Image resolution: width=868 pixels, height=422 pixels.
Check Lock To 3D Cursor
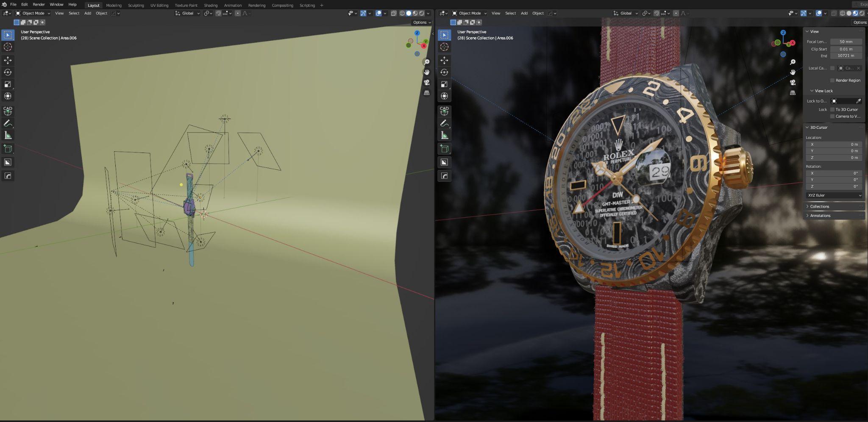point(832,109)
